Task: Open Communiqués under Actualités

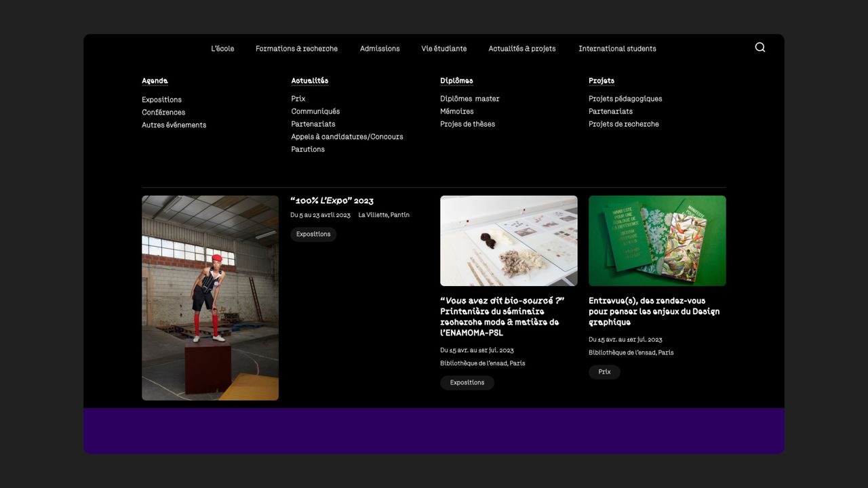Action: coord(315,112)
